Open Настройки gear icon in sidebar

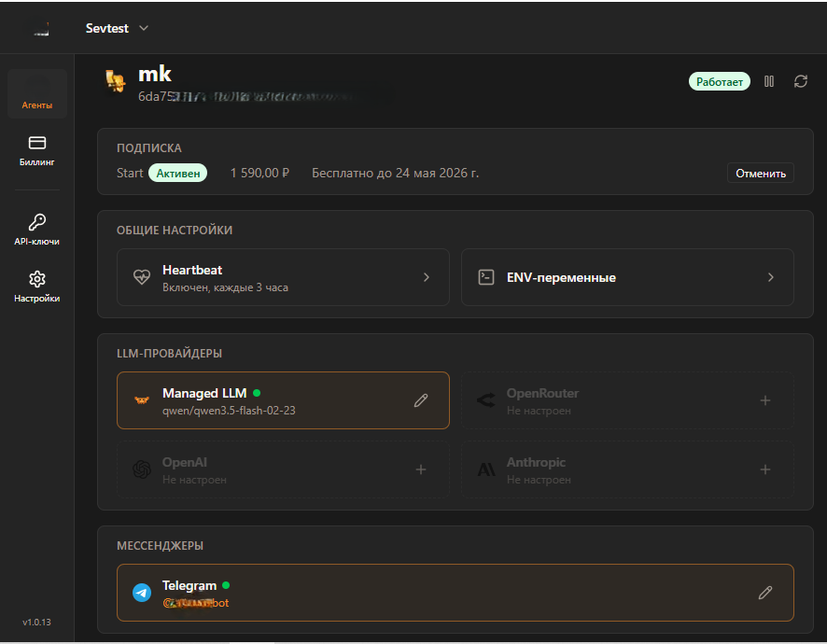click(x=37, y=279)
